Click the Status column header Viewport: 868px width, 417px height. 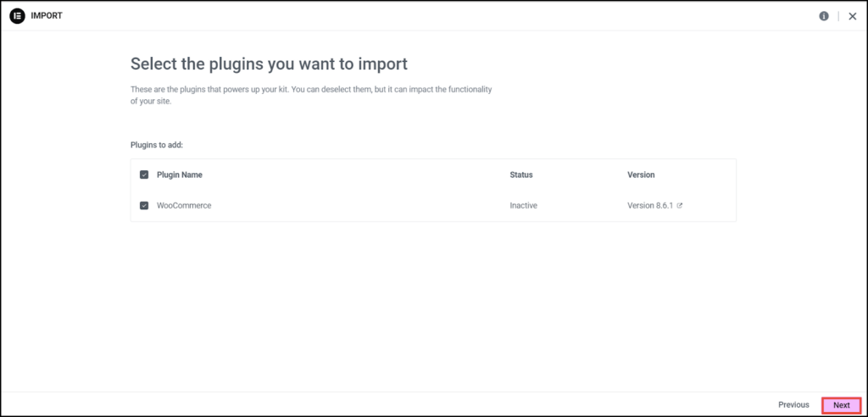521,175
